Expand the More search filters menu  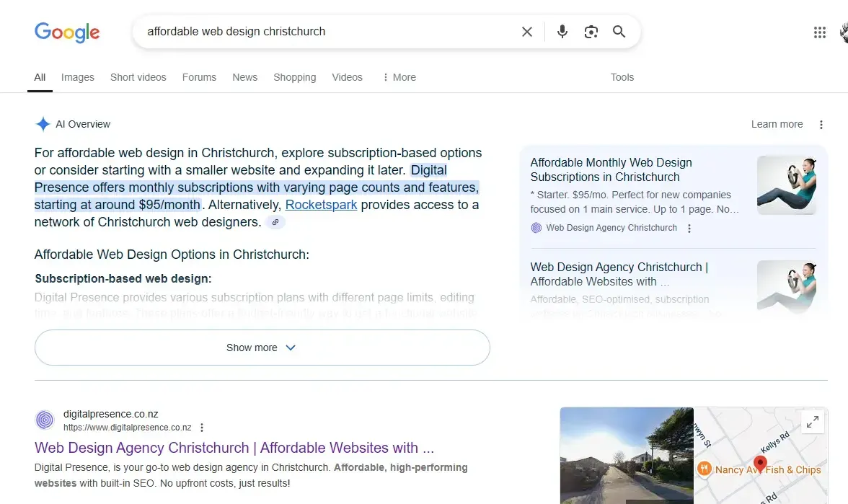399,77
